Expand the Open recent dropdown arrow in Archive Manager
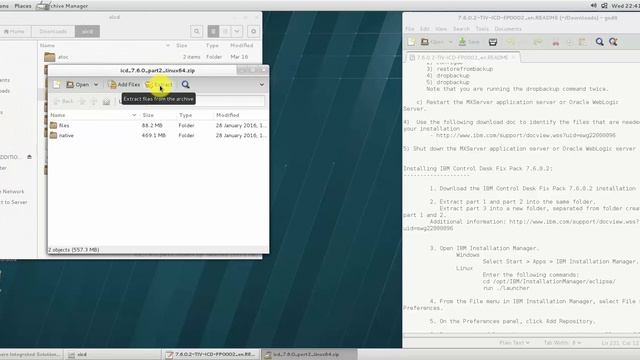 [96, 84]
